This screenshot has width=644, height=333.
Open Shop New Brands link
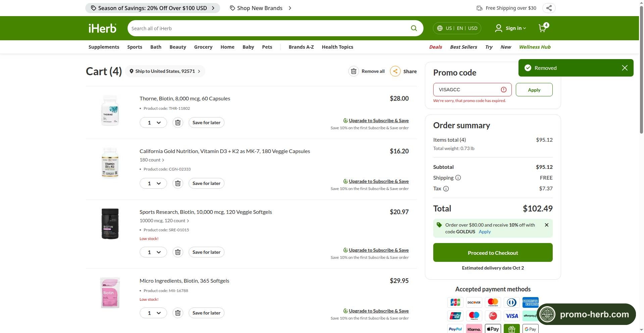tap(261, 8)
